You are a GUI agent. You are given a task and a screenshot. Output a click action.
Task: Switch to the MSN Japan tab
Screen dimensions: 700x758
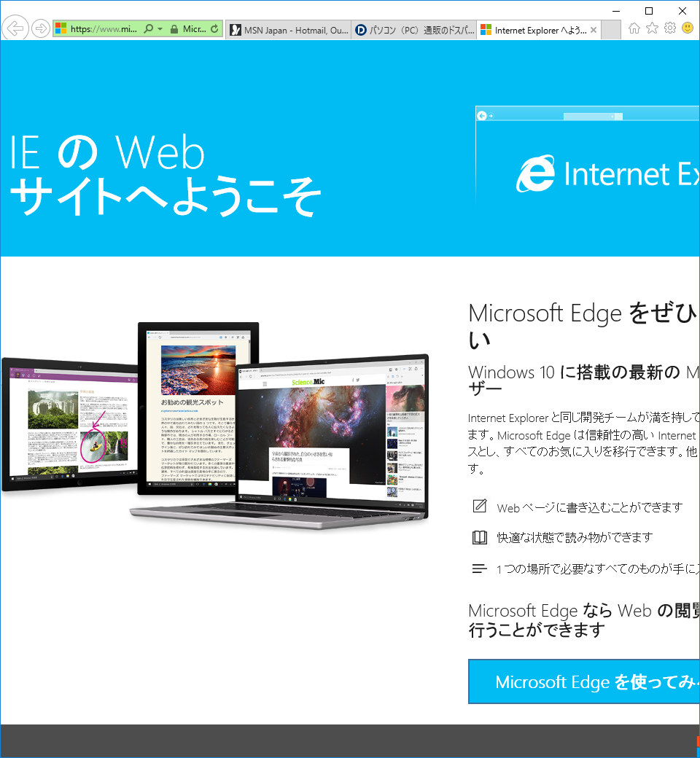tap(289, 30)
